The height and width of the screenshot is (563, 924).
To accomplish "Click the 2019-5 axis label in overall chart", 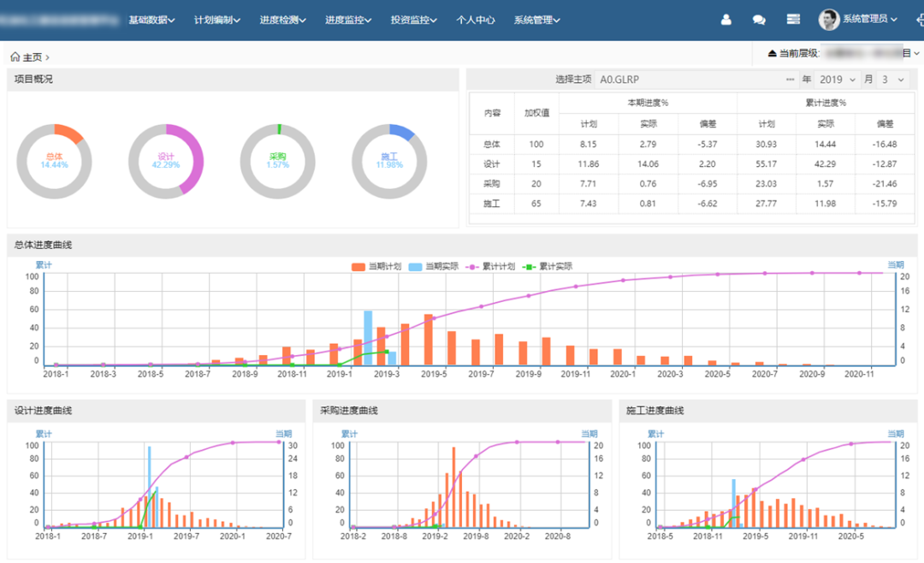I will coord(434,374).
